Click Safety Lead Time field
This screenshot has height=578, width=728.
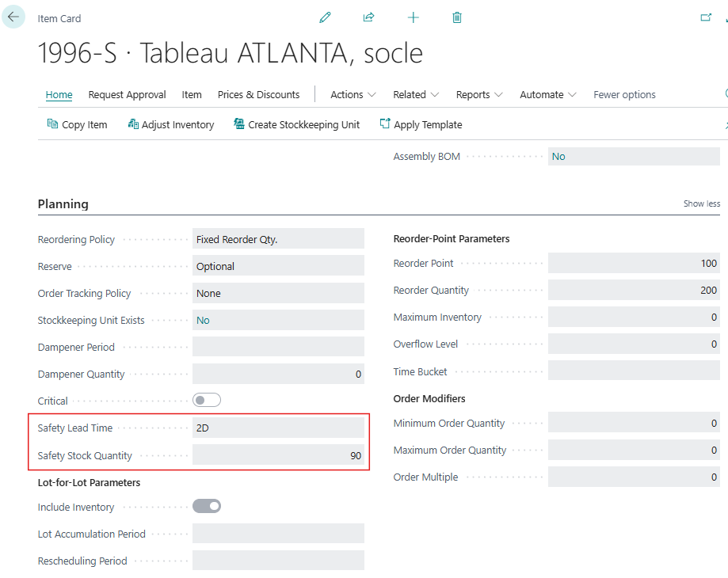coord(278,428)
